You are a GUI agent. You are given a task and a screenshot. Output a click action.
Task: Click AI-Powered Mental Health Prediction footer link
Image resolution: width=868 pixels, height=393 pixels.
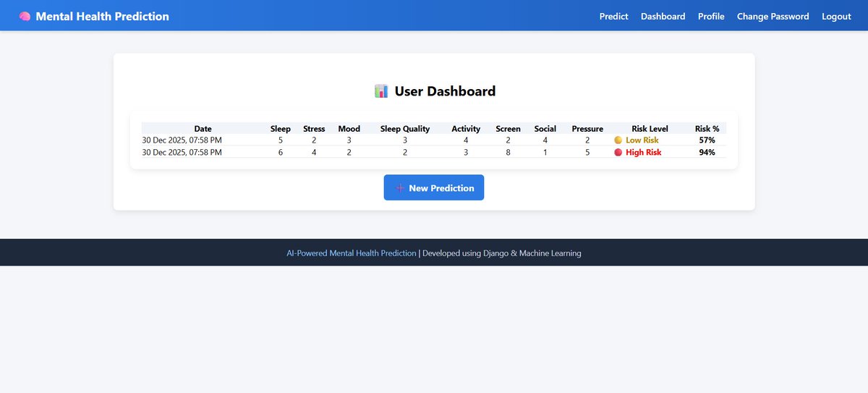pos(352,253)
